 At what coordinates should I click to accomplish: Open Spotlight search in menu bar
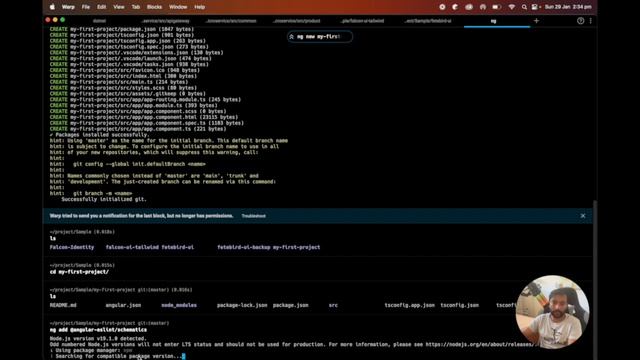524,7
